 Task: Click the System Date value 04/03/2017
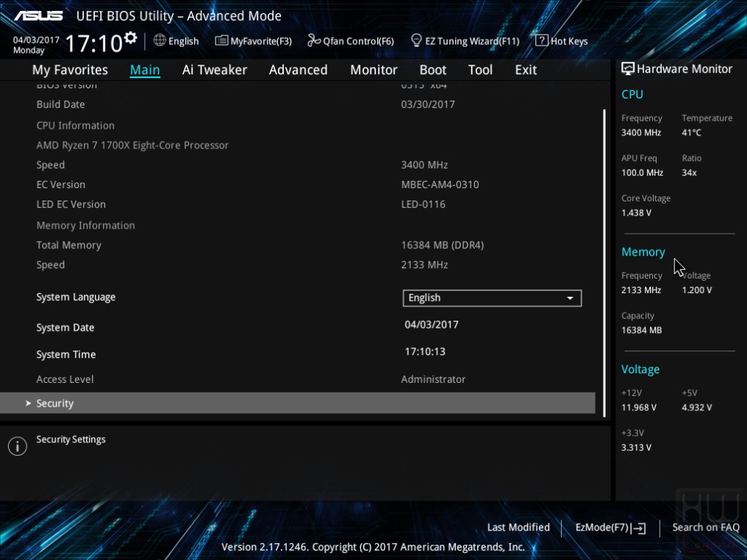pyautogui.click(x=432, y=325)
